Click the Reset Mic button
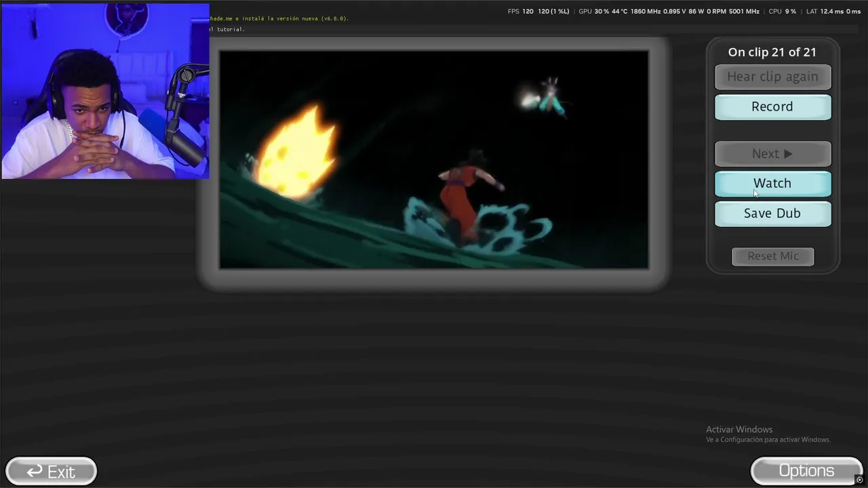The image size is (868, 488). coord(773,256)
